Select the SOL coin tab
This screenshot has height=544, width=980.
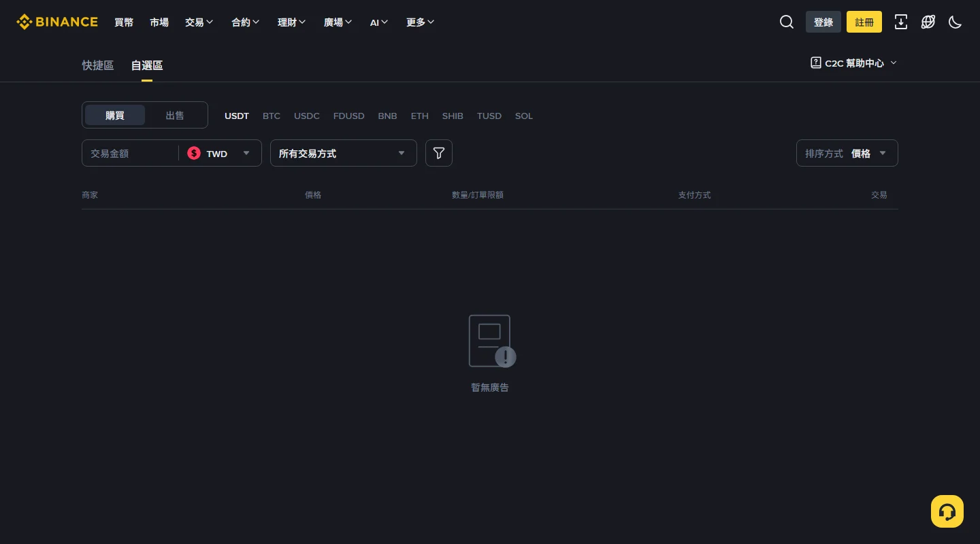pyautogui.click(x=524, y=116)
